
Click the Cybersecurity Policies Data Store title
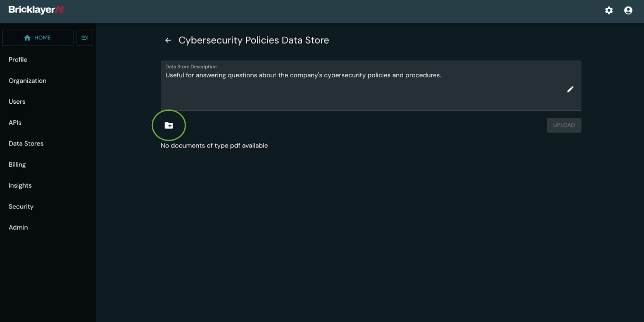(x=254, y=40)
